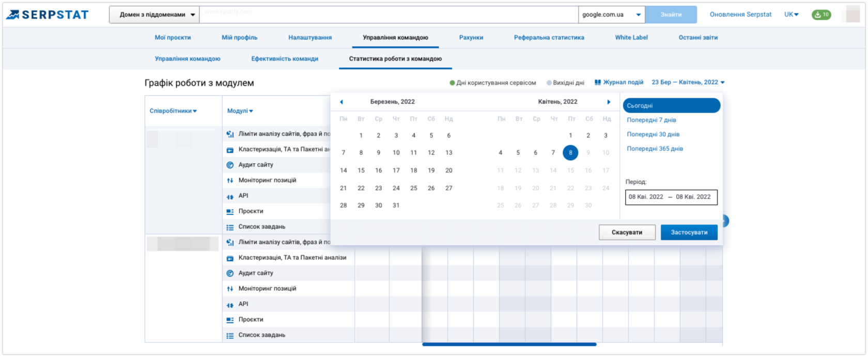Expand the google.com.ua search engine selector
868x357 pixels.
click(x=611, y=15)
